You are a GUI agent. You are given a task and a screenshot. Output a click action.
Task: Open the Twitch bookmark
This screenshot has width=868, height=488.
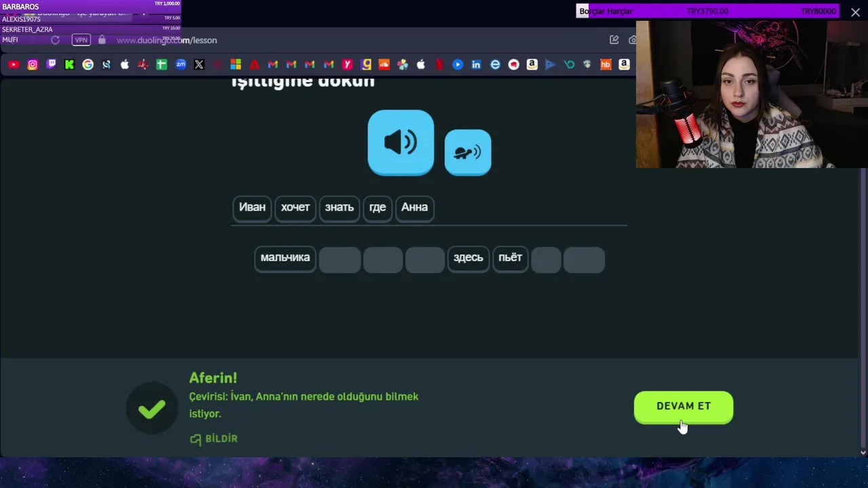click(x=51, y=64)
